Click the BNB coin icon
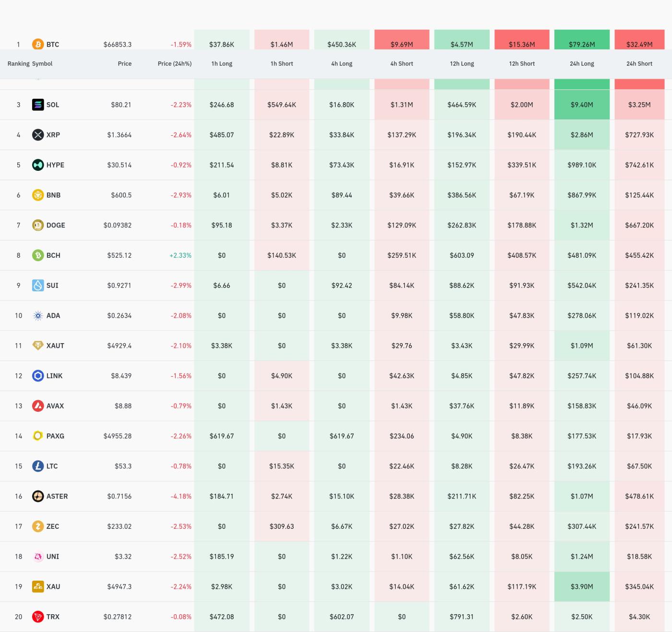The image size is (672, 632). [x=37, y=195]
